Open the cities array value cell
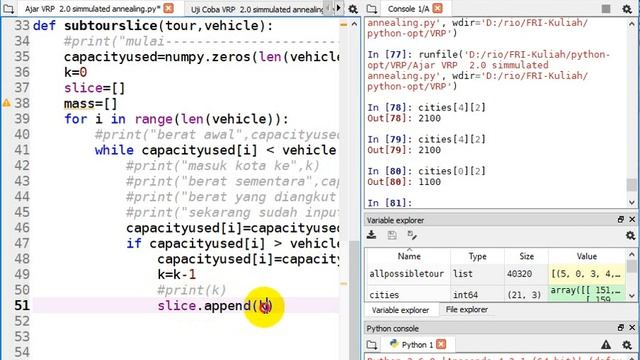Viewport: 640px width, 360px height. [587, 293]
